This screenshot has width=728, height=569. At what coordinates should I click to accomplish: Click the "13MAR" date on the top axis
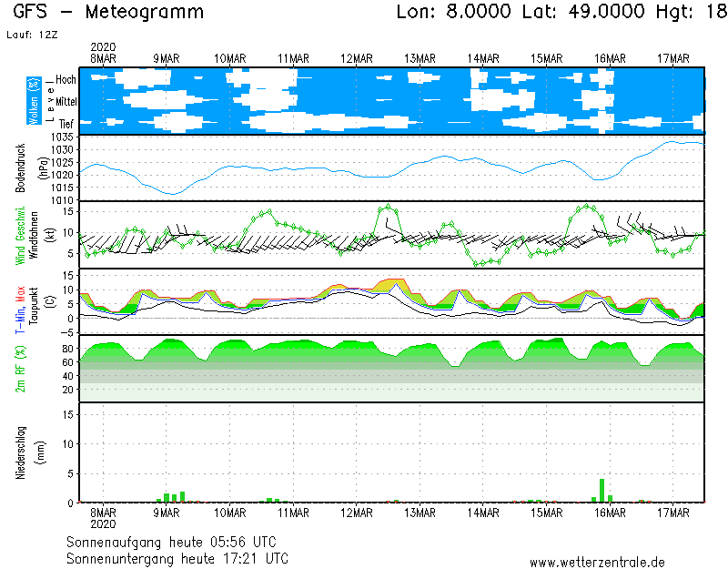(420, 59)
